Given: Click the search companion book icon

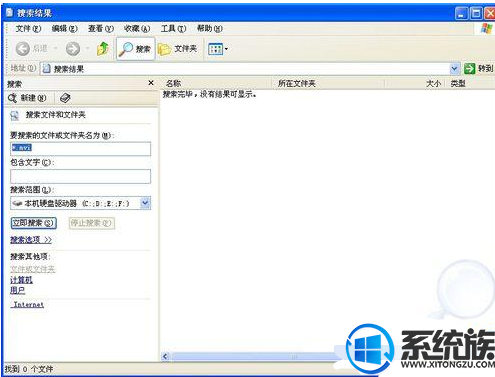Looking at the screenshot, I should click(x=65, y=98).
